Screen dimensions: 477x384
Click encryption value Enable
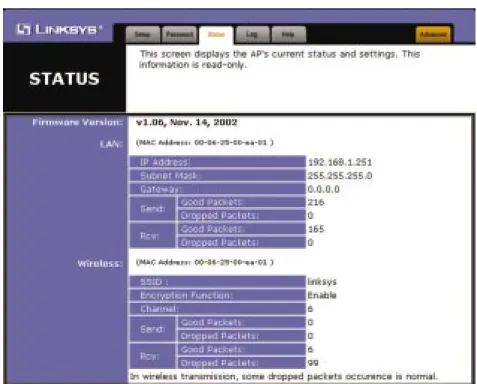pyautogui.click(x=322, y=295)
